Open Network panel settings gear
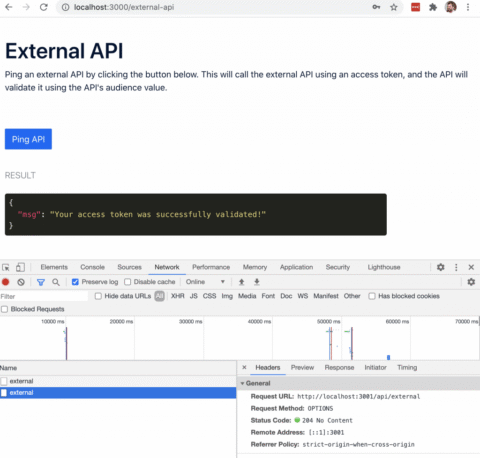This screenshot has height=458, width=480. point(471,282)
